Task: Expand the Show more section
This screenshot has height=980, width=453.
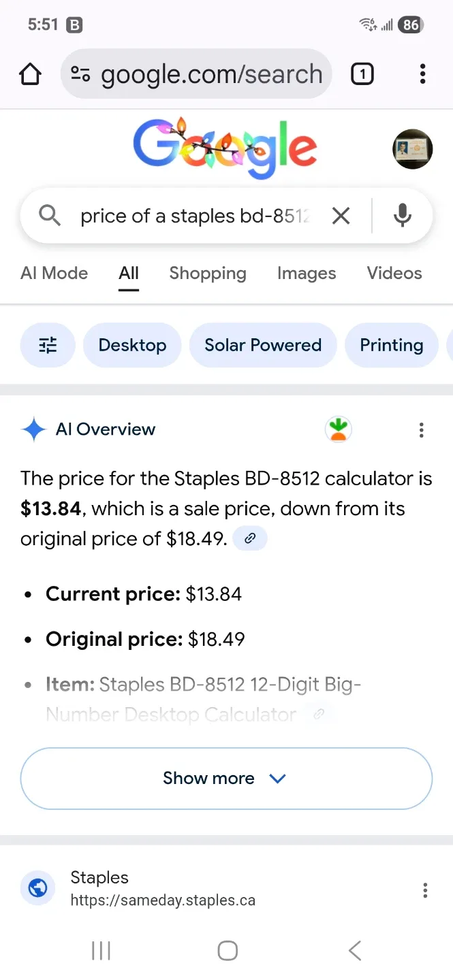Action: tap(226, 778)
